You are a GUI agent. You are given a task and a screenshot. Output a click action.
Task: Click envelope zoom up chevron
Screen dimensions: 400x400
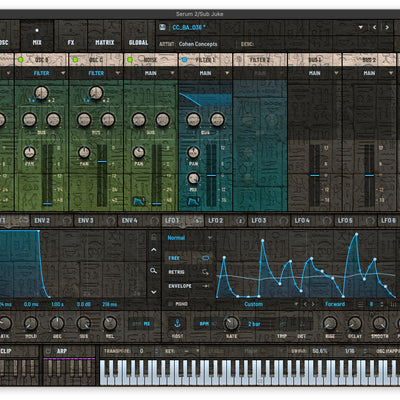pos(154,250)
